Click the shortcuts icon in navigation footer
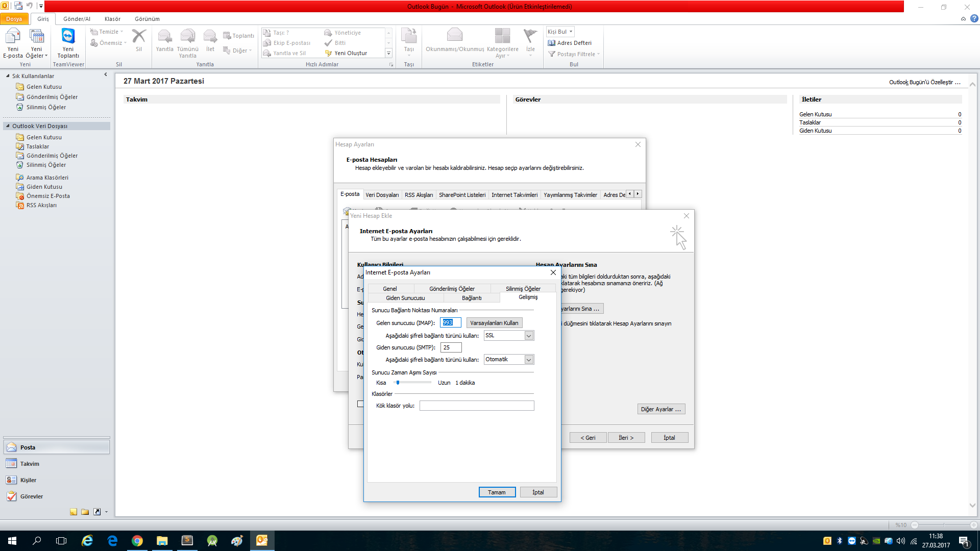The height and width of the screenshot is (551, 980). click(97, 512)
